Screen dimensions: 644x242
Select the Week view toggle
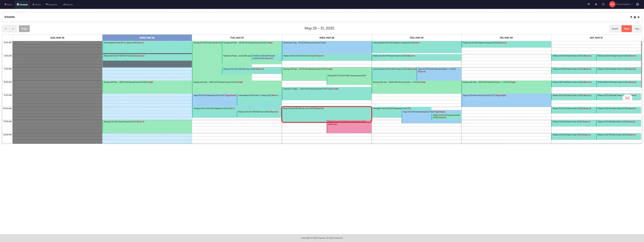(x=626, y=29)
